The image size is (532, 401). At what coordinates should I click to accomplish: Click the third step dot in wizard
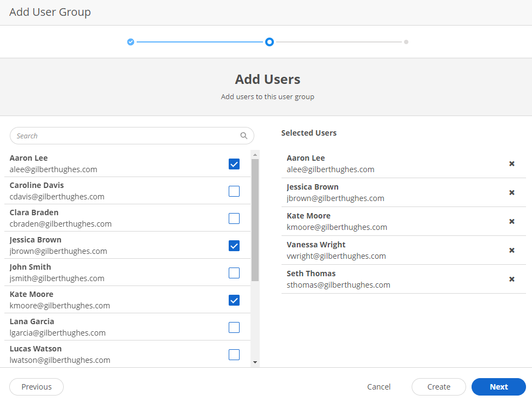pyautogui.click(x=406, y=42)
